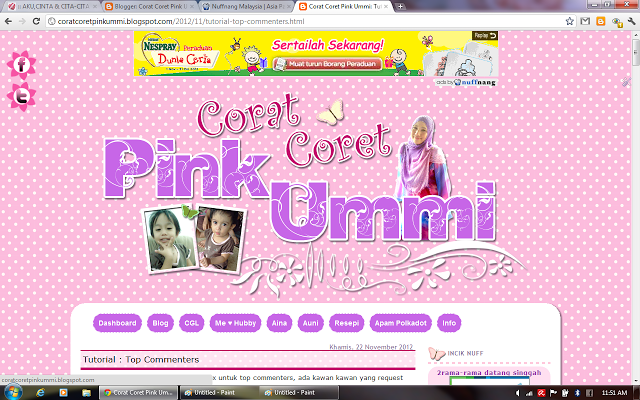Go to the Blog navigation tab
Viewport: 640px width, 400px height.
point(160,324)
